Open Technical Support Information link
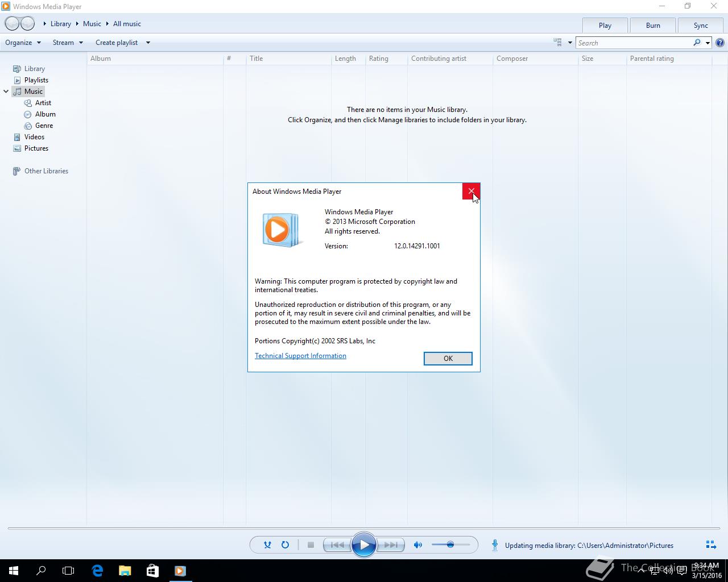 pos(300,356)
